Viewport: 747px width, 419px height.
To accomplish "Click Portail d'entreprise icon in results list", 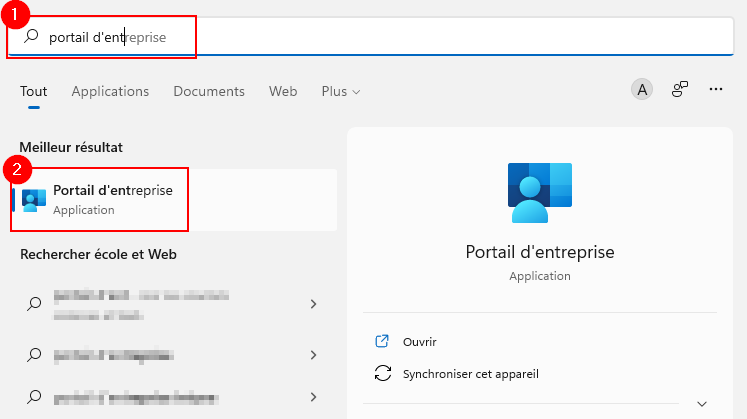I will pyautogui.click(x=34, y=200).
